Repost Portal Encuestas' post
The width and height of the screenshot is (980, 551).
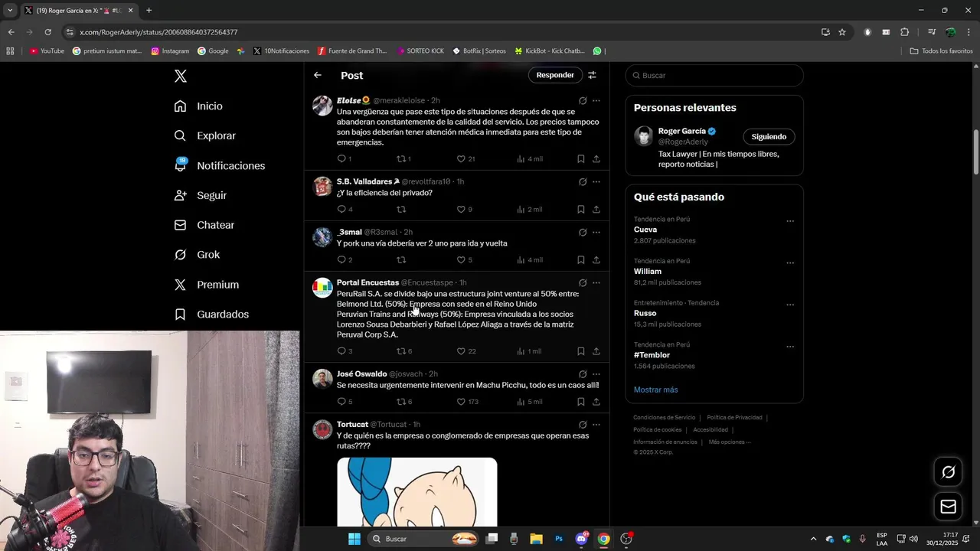pos(401,351)
